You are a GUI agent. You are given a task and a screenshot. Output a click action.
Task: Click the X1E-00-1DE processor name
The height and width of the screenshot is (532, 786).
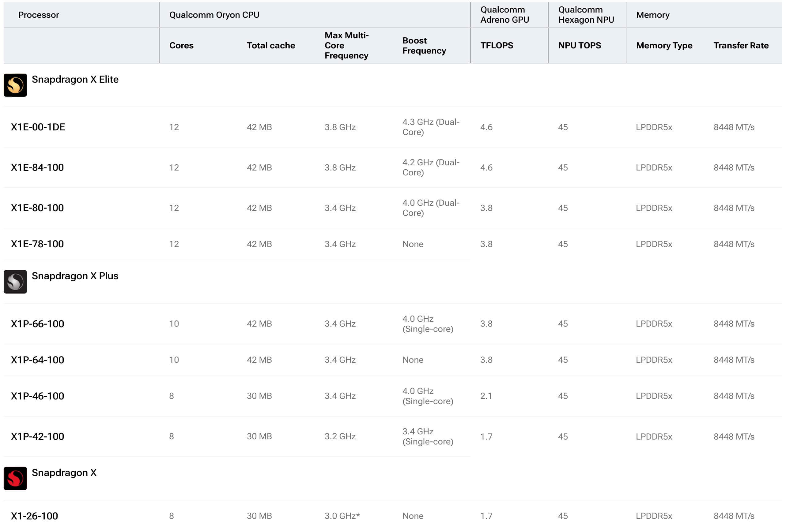38,127
